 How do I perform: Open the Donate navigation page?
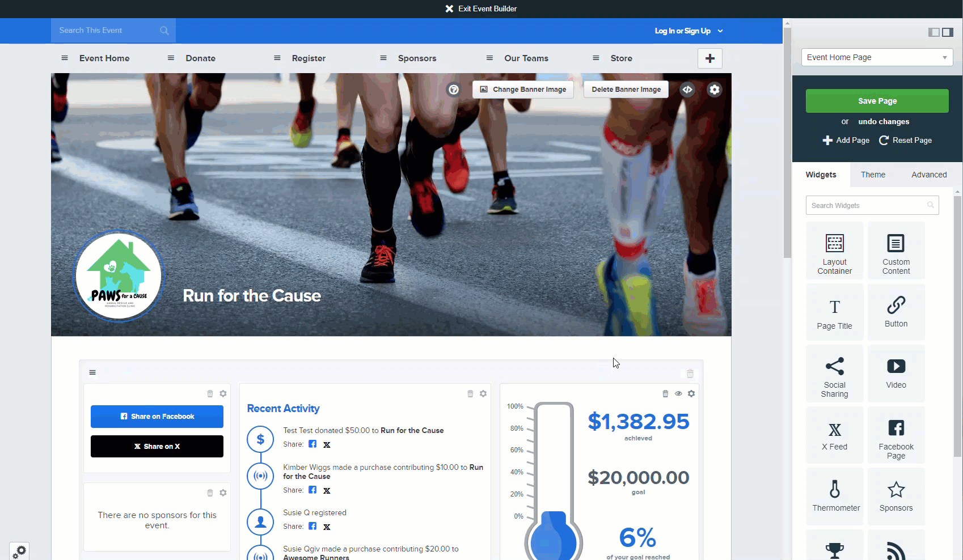click(200, 58)
